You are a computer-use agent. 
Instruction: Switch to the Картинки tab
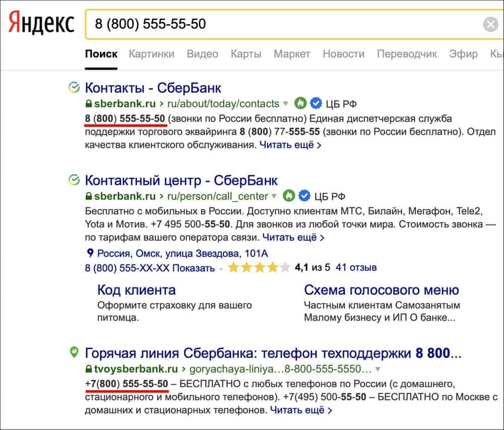click(151, 54)
